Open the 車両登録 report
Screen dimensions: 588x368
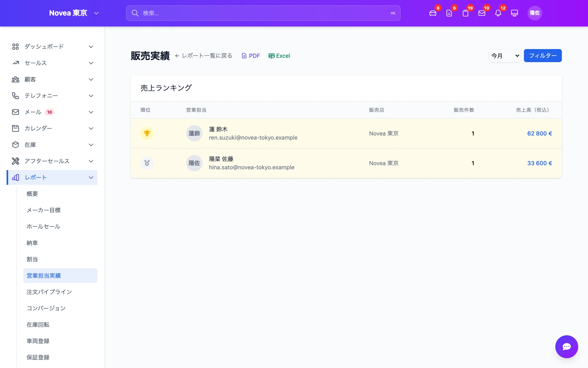(60, 341)
